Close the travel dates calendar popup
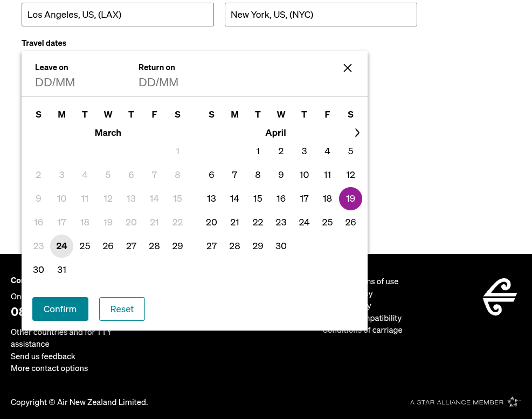Image resolution: width=532 pixels, height=419 pixels. [x=348, y=68]
